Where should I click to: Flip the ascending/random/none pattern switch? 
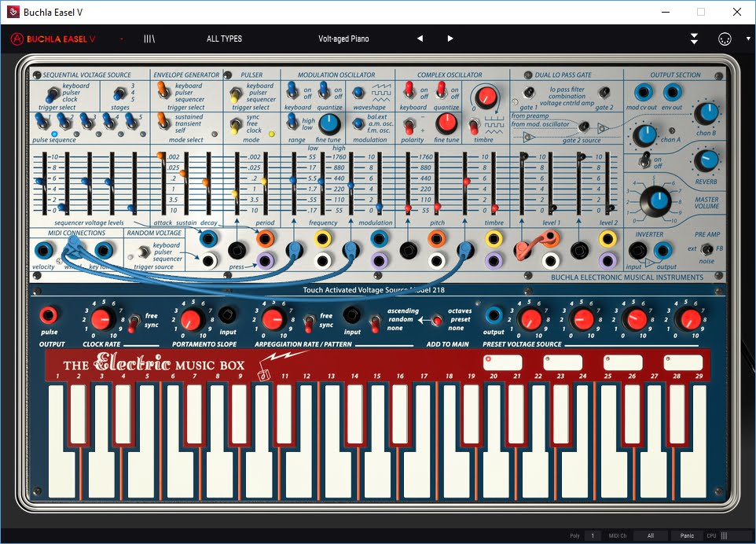pyautogui.click(x=375, y=324)
